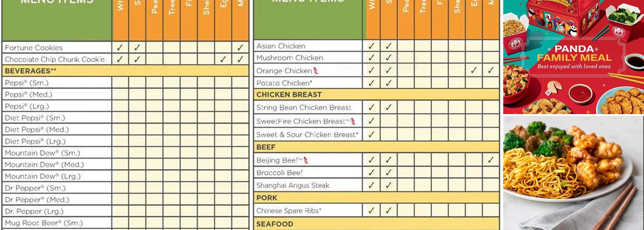Click the only checkmark in the SweetFire Chicken Breast row

371,121
